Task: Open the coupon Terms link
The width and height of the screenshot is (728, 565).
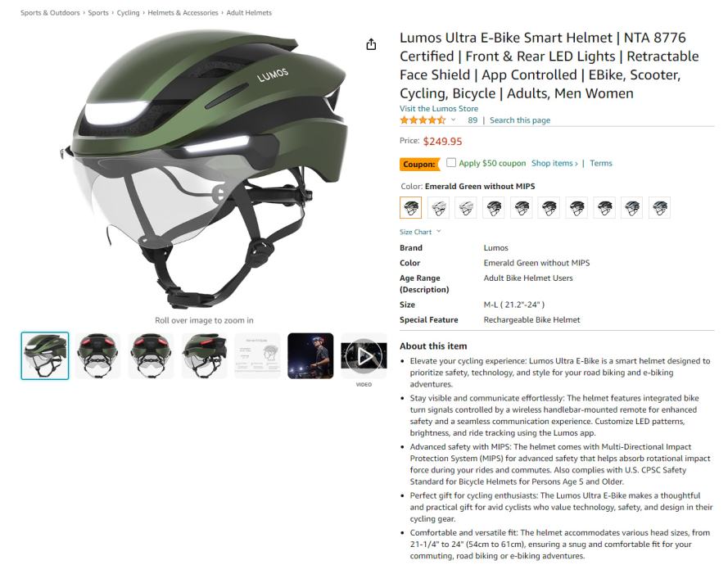Action: 601,163
